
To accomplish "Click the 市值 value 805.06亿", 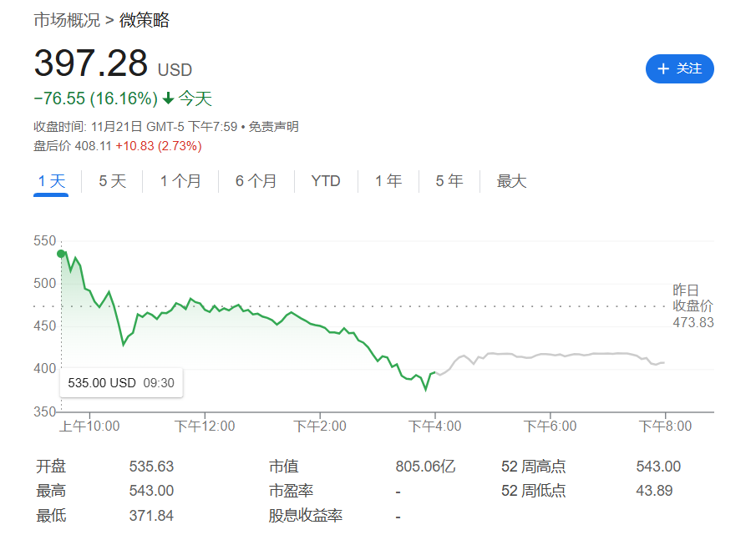I will (425, 467).
